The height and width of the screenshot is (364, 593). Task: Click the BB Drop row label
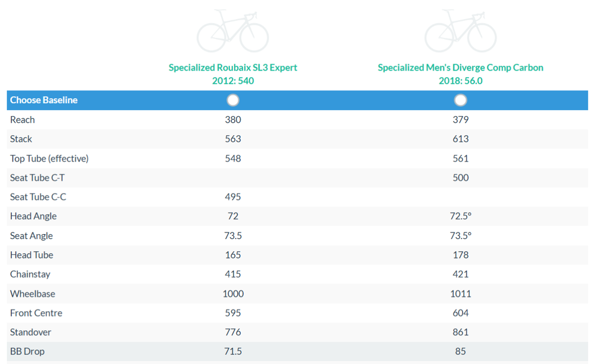pyautogui.click(x=27, y=352)
